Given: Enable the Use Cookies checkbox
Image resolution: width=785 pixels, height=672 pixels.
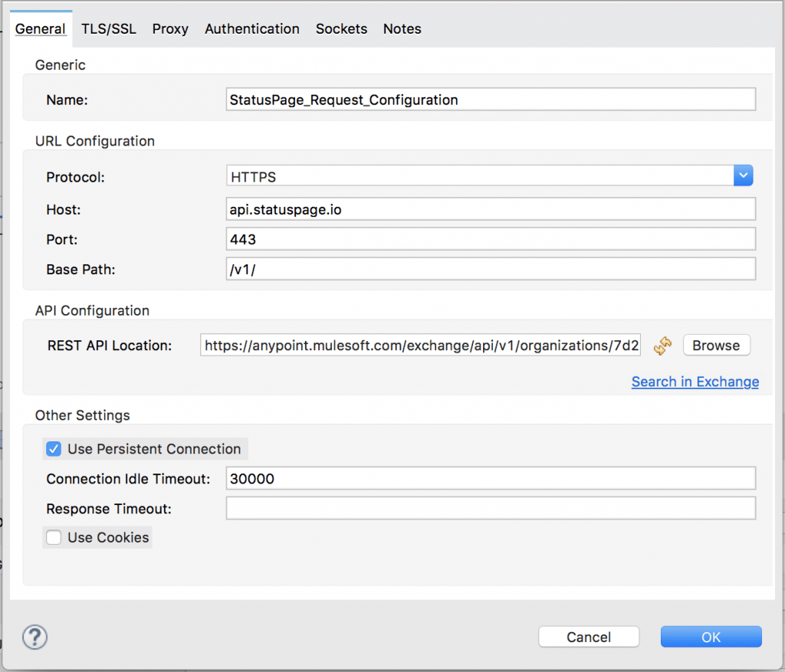Looking at the screenshot, I should 54,537.
